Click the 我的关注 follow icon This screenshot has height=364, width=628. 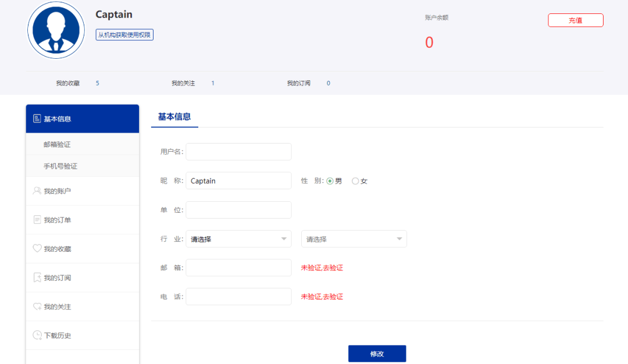tap(37, 306)
